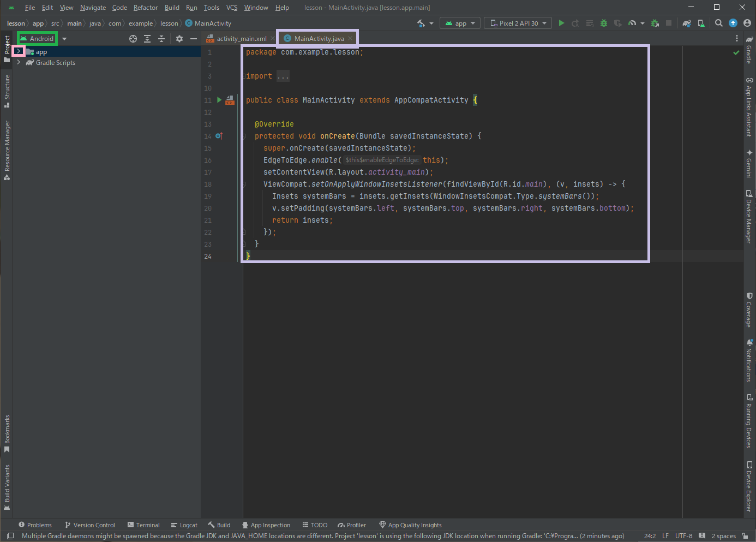Open editor tabs three-dot menu
The height and width of the screenshot is (542, 756).
(737, 39)
